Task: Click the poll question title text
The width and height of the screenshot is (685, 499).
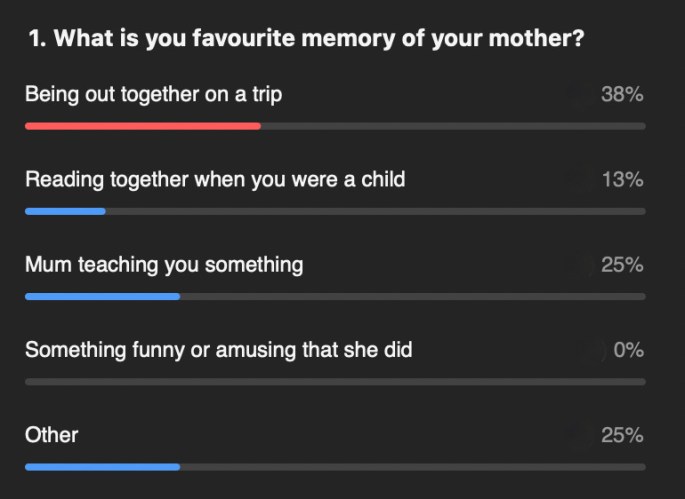Action: click(306, 40)
